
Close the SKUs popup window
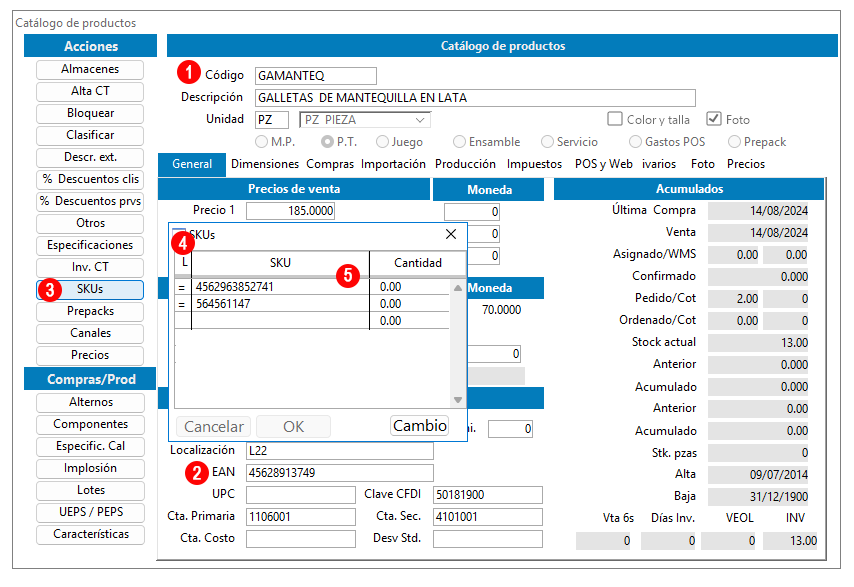[451, 234]
